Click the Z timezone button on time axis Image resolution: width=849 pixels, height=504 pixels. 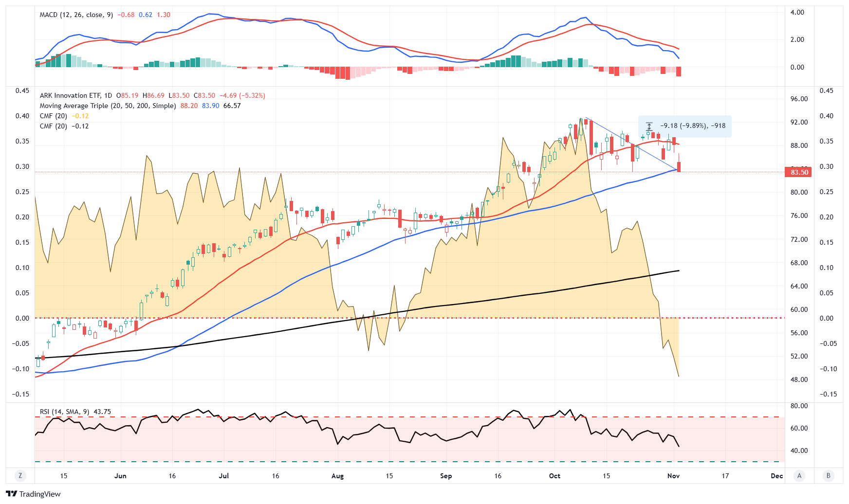[20, 476]
